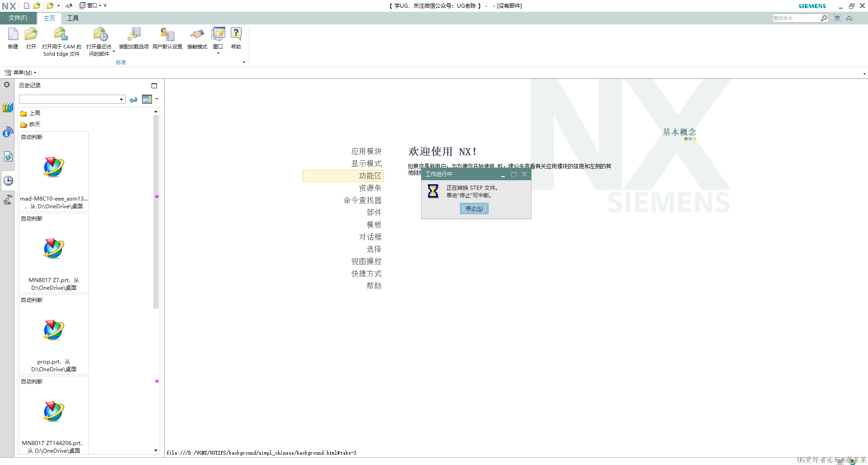Click 视图操控 welcome page topic

[x=366, y=261]
